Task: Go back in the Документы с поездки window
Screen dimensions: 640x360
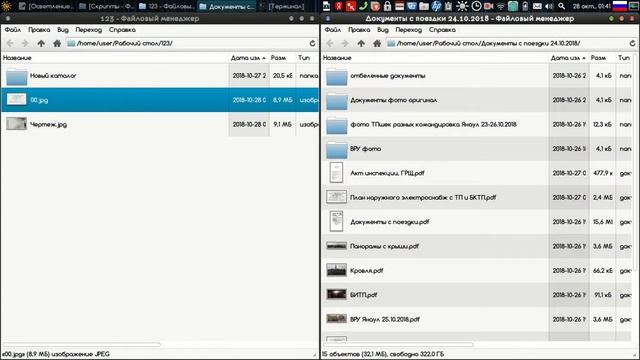Action: coord(330,43)
